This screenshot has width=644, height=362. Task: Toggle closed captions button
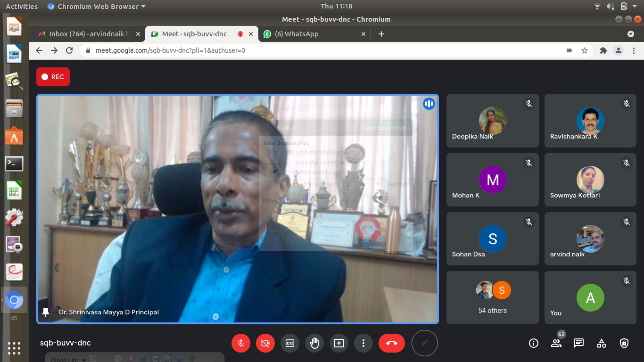(290, 343)
